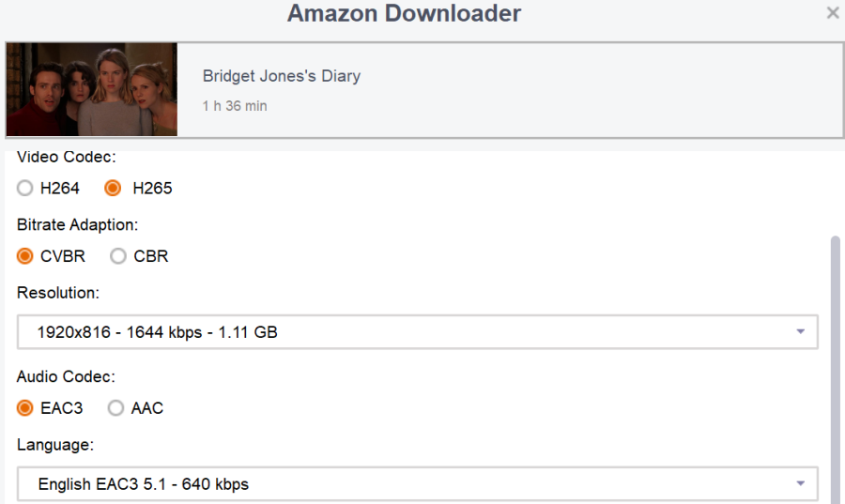The height and width of the screenshot is (504, 845).
Task: Click the Bridget Jones's Diary thumbnail
Action: point(91,90)
